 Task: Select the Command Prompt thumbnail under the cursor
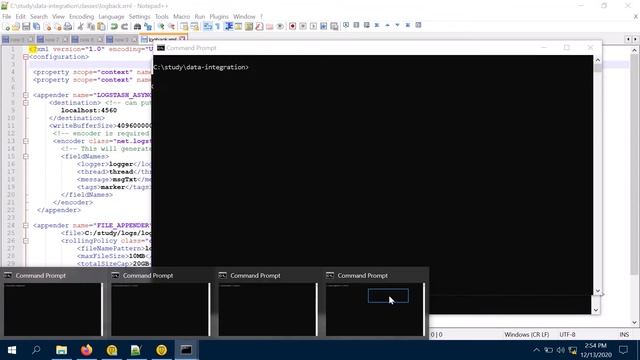click(x=375, y=303)
